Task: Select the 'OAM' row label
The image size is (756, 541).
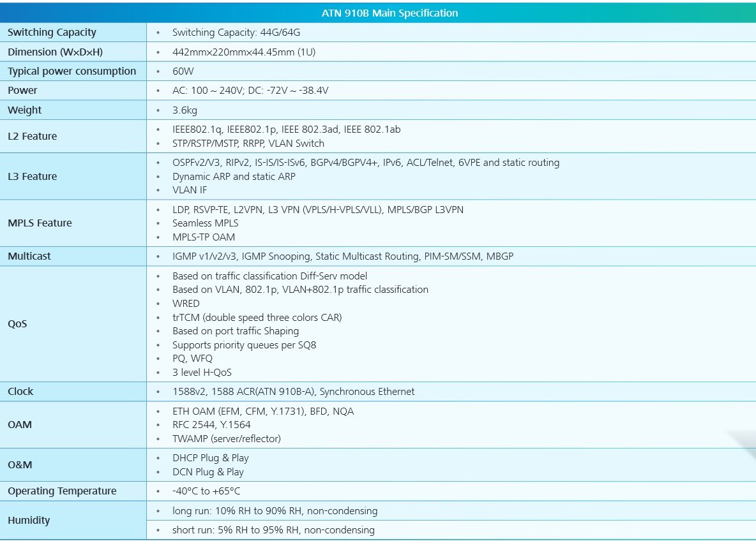Action: 20,425
